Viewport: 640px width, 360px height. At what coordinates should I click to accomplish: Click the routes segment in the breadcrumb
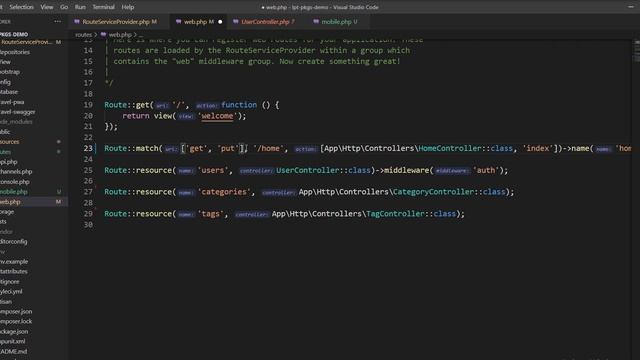(x=84, y=35)
